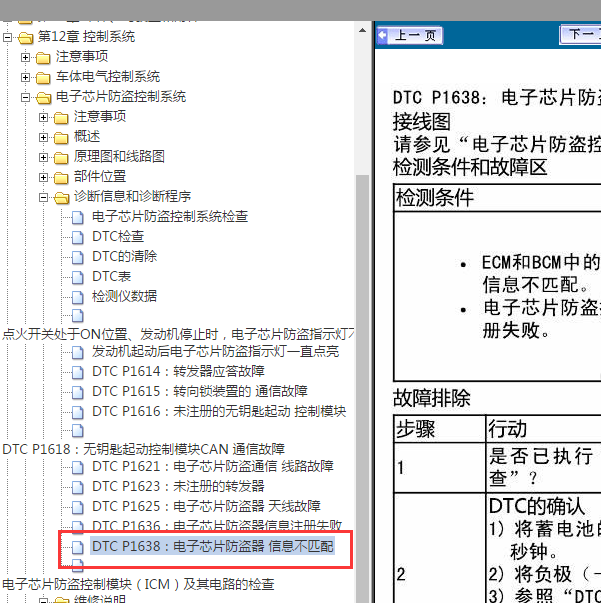Click the page icon beside DTC P1623
This screenshot has width=601, height=603.
coord(78,488)
